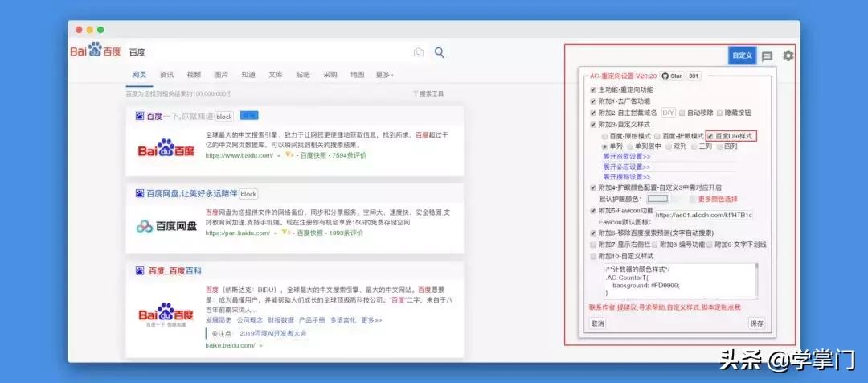Enable 附加9-文字下划线 checkbox
The width and height of the screenshot is (868, 383).
(x=709, y=245)
